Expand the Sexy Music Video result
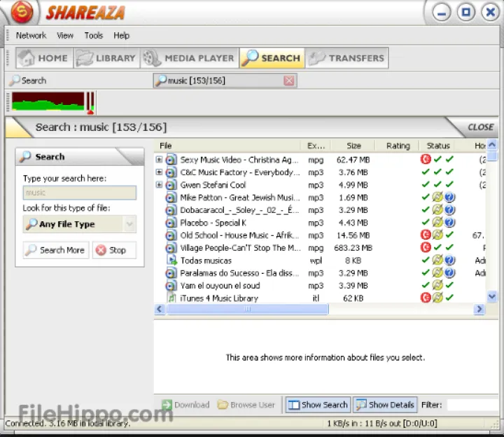The width and height of the screenshot is (504, 437). coord(160,160)
